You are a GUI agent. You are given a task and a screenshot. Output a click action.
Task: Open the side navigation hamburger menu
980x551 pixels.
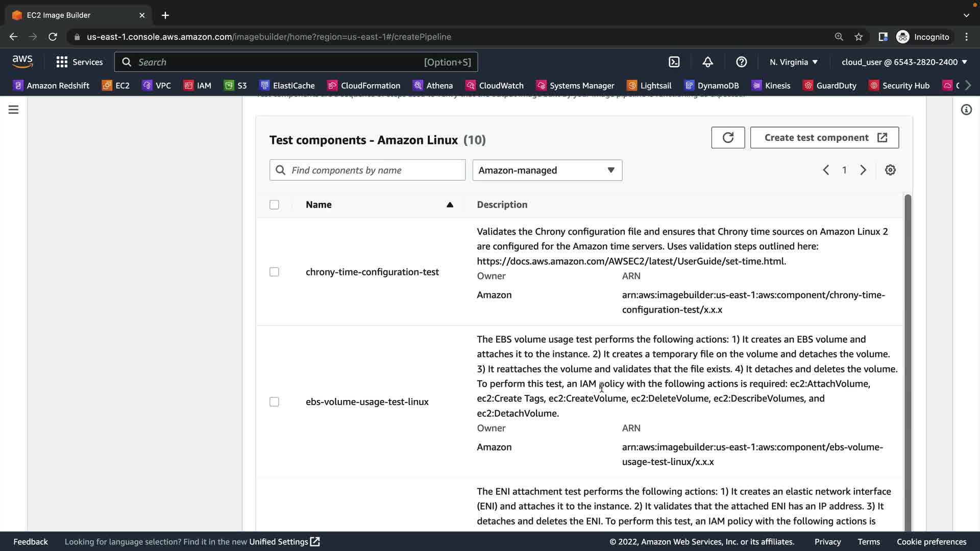(x=14, y=110)
